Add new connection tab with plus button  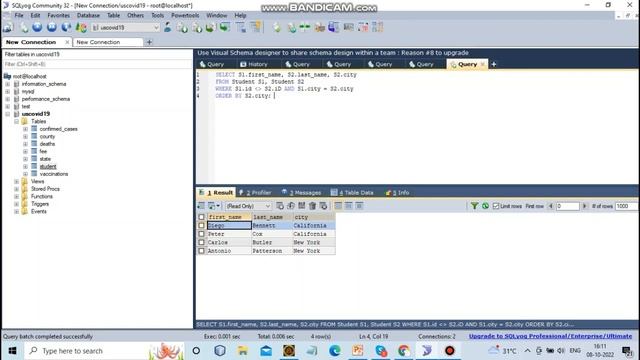149,42
